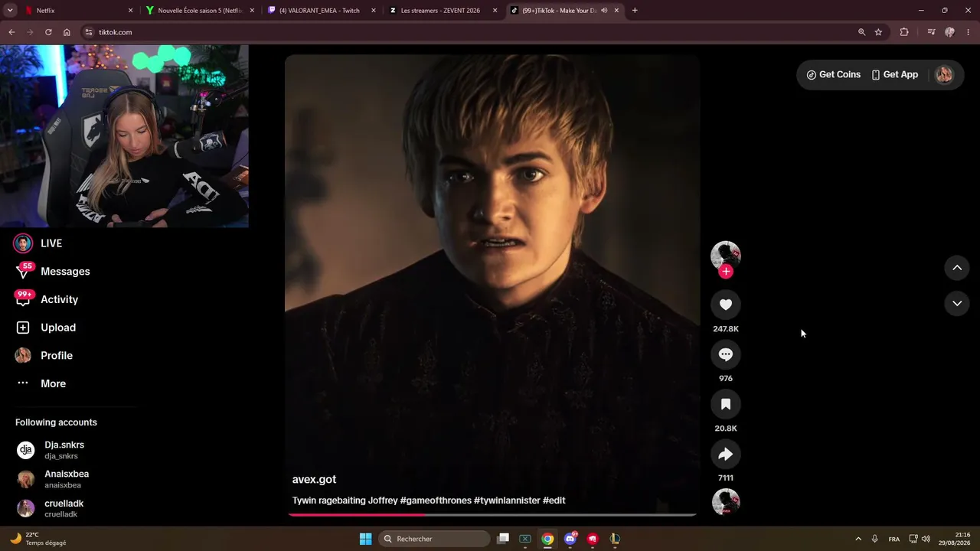Click the #edit hashtag
This screenshot has width=980, height=551.
point(554,500)
